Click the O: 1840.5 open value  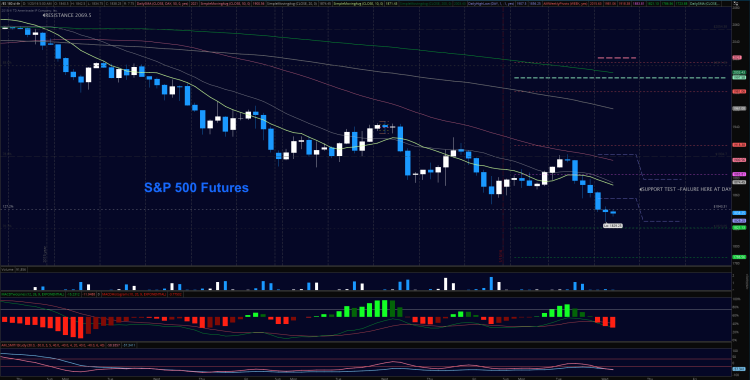[61, 3]
